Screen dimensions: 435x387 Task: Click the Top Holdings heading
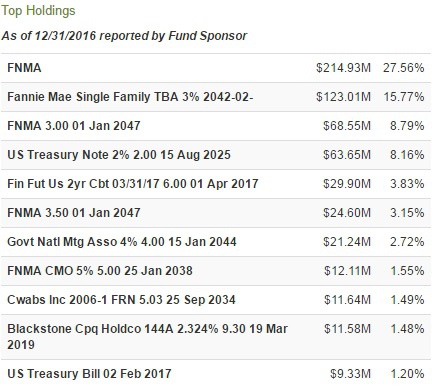coord(38,11)
